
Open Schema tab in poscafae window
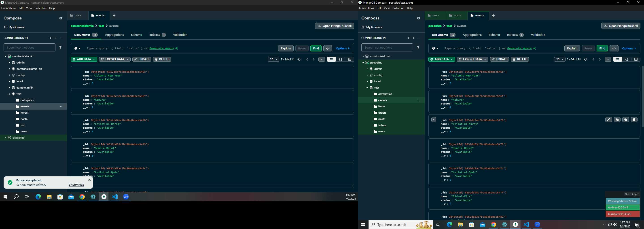[x=494, y=35]
